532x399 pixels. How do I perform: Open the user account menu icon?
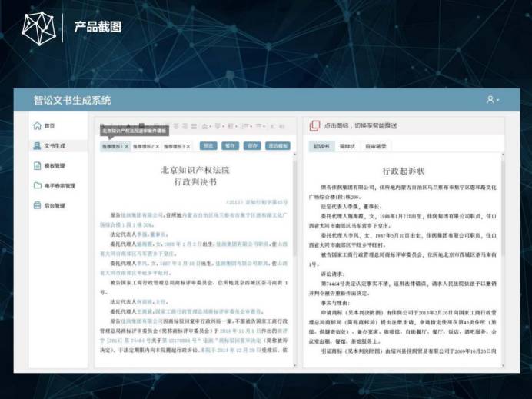click(x=490, y=99)
